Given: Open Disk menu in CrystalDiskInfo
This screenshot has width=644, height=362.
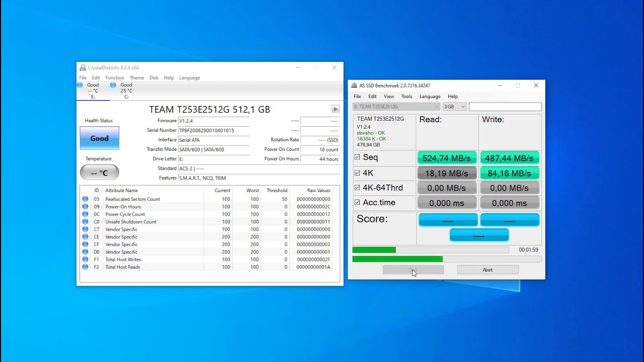Looking at the screenshot, I should [x=154, y=78].
